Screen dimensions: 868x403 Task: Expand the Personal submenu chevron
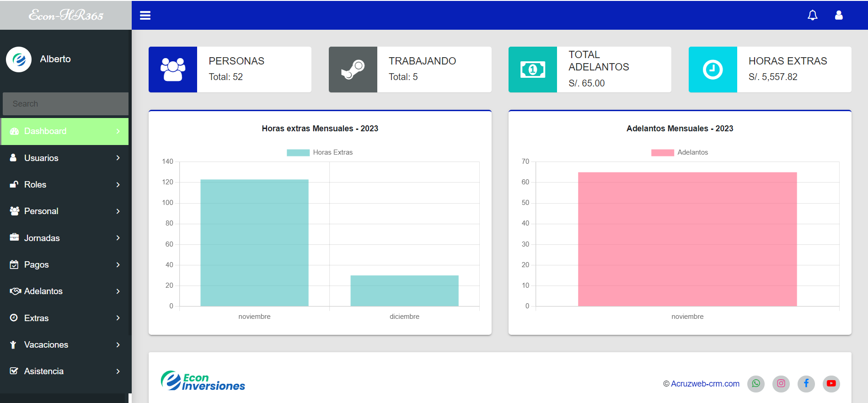click(118, 211)
